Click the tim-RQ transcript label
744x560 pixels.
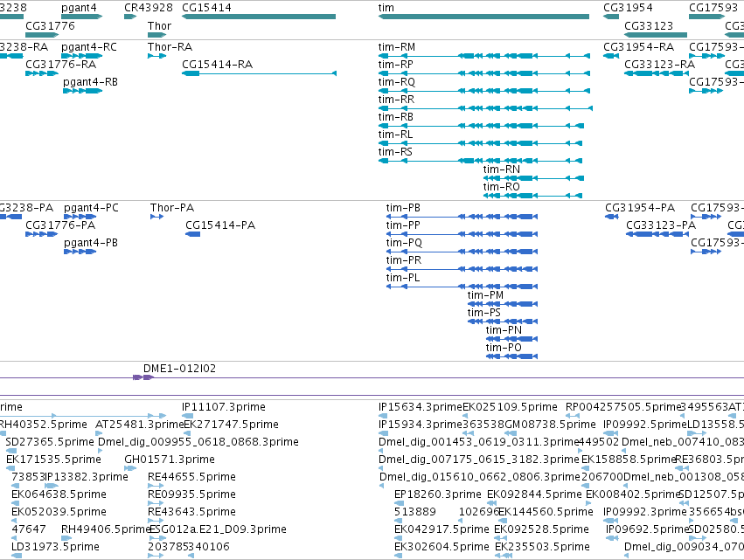click(x=397, y=82)
